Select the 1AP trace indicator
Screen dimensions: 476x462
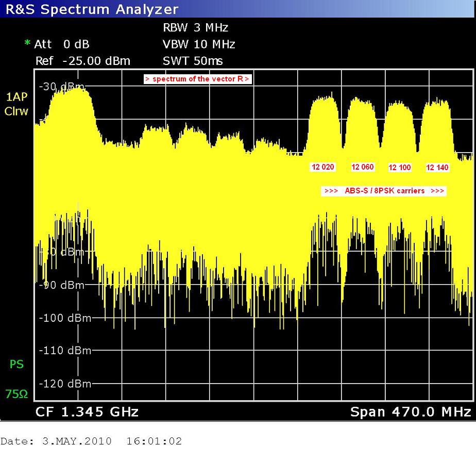[x=16, y=97]
